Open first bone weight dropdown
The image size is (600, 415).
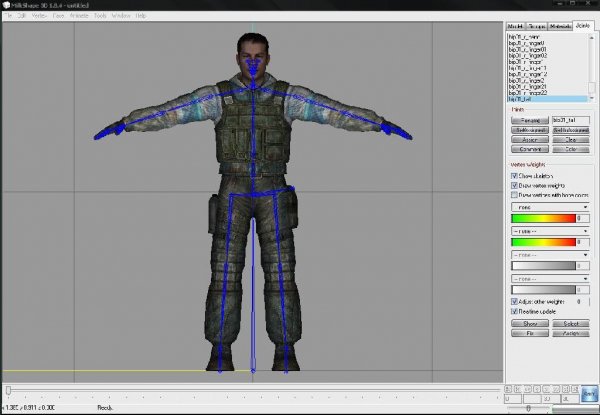(x=550, y=207)
